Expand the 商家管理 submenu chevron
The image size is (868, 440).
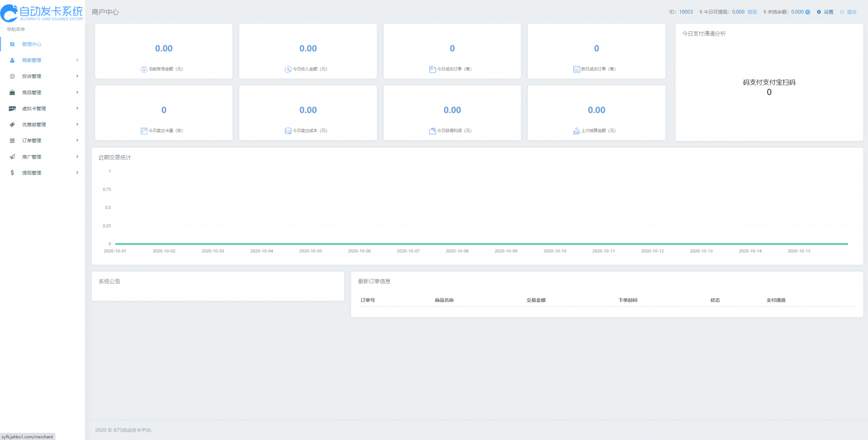pyautogui.click(x=77, y=60)
